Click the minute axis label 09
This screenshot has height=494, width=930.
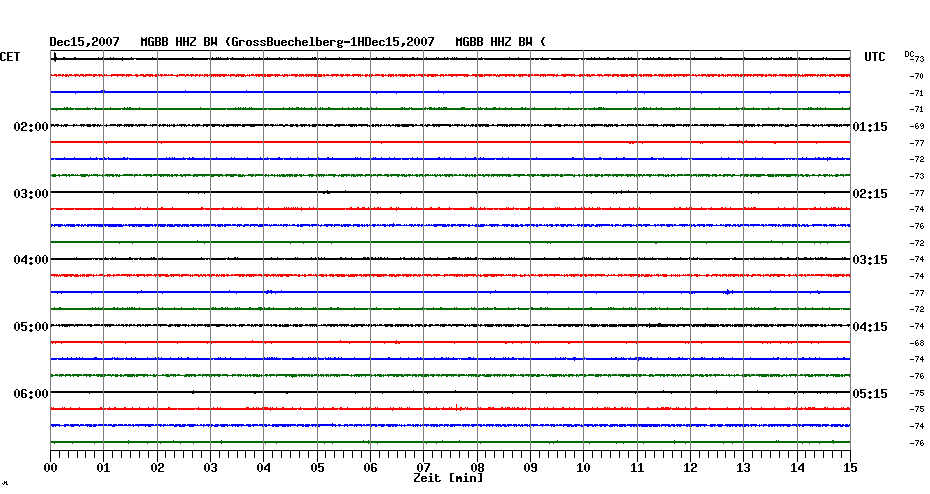(x=530, y=468)
